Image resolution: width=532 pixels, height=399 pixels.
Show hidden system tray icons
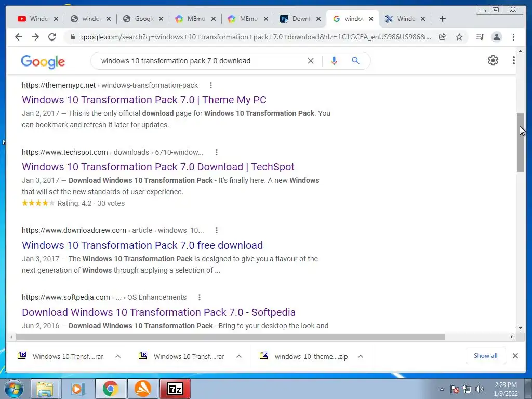click(x=442, y=389)
